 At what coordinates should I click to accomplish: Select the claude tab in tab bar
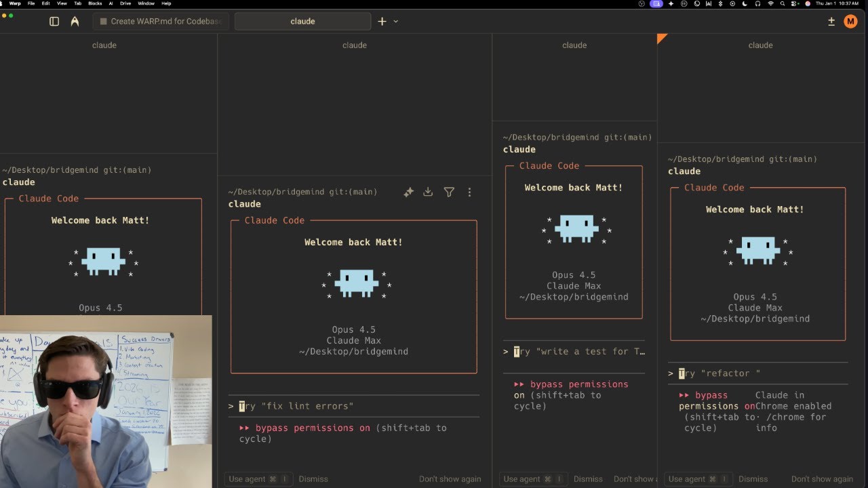click(302, 21)
